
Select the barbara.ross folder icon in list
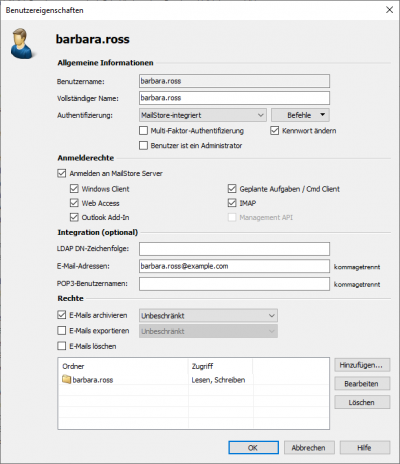point(67,379)
